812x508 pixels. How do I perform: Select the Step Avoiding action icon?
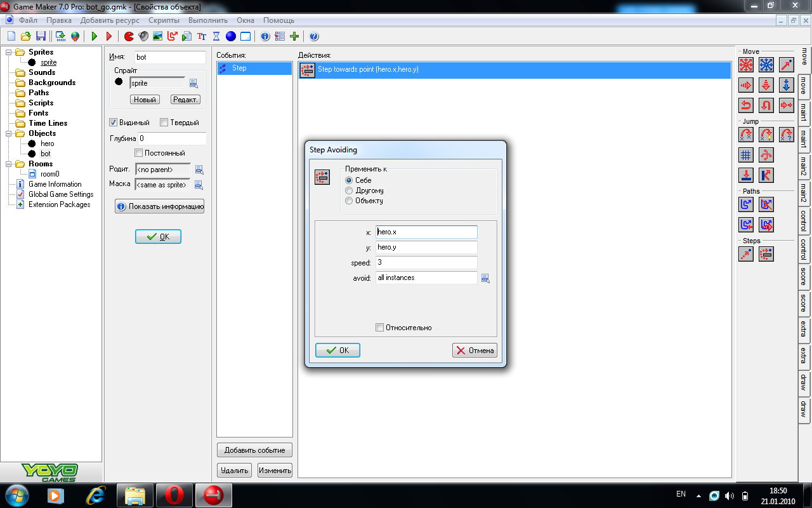point(766,254)
